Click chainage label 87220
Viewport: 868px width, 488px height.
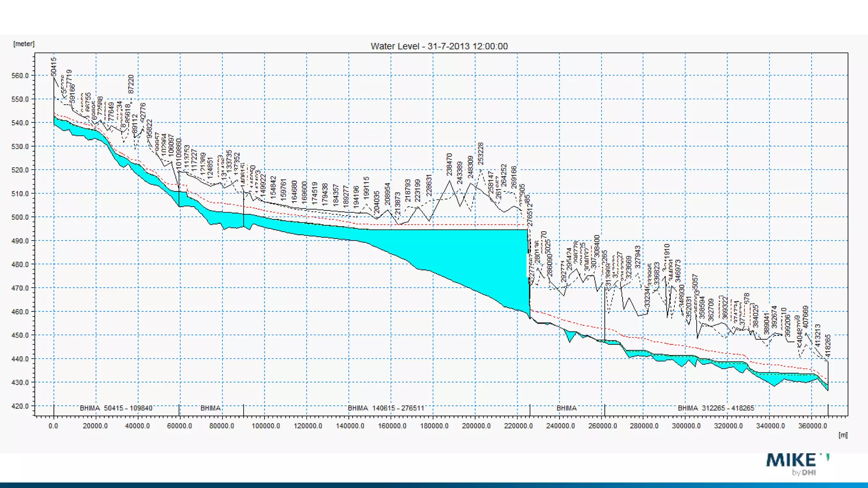point(131,84)
